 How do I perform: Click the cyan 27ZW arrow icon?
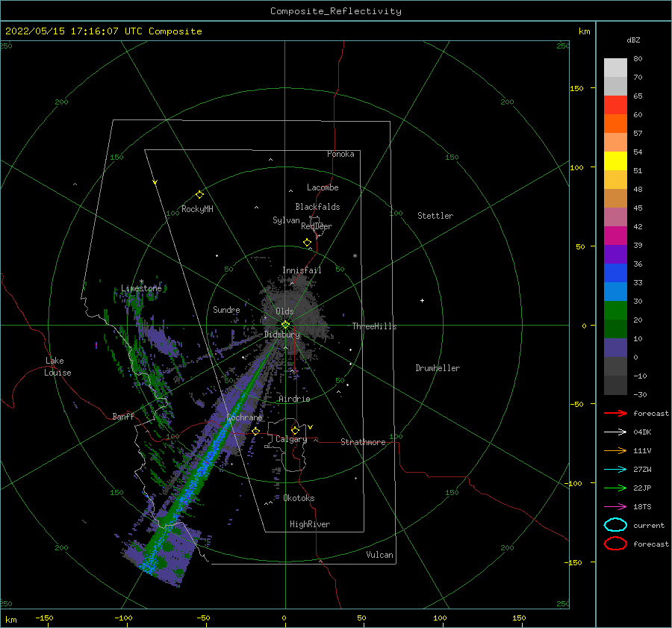click(615, 470)
